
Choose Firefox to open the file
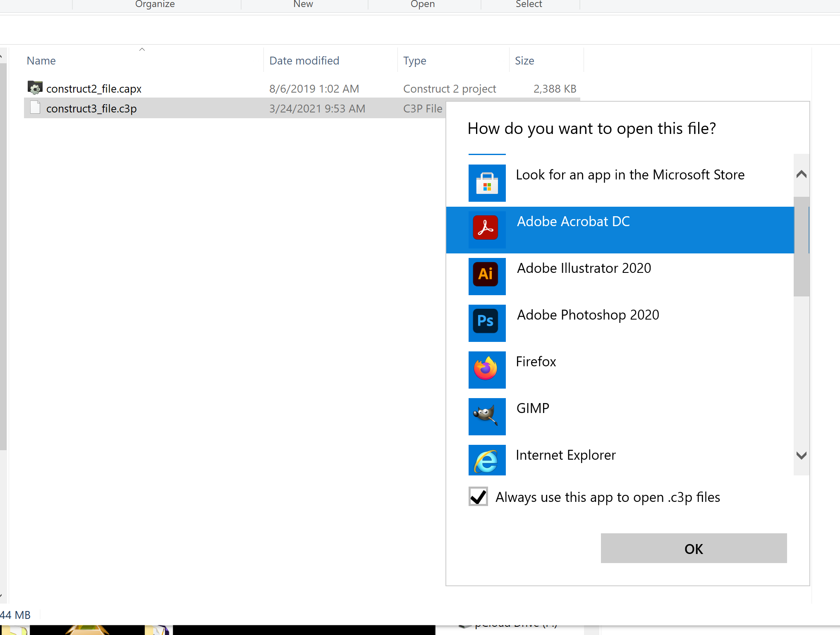pos(620,370)
